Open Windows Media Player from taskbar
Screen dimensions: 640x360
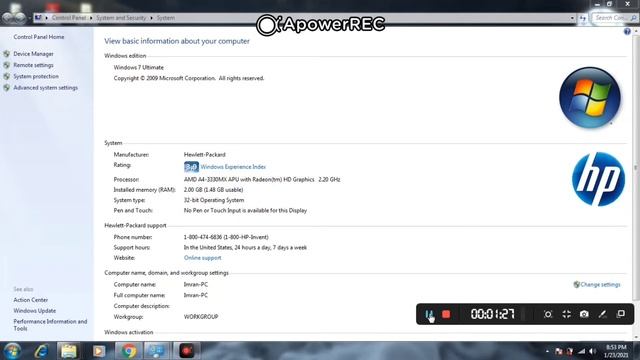pyautogui.click(x=98, y=351)
